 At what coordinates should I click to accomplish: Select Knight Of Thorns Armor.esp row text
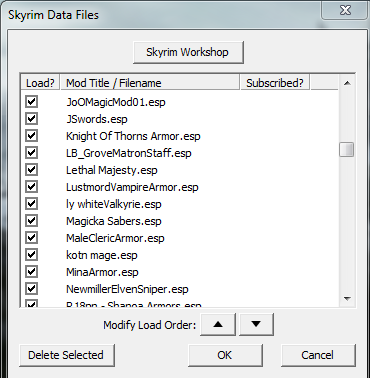click(133, 136)
